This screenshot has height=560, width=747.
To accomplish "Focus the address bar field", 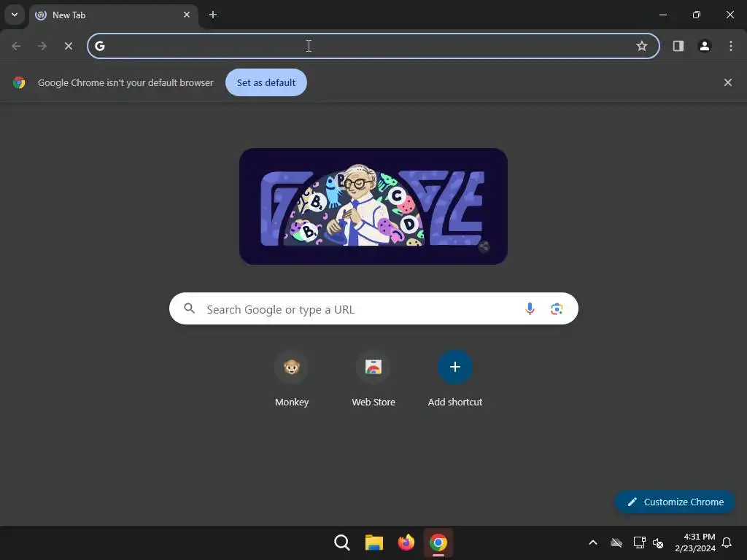I will point(373,46).
